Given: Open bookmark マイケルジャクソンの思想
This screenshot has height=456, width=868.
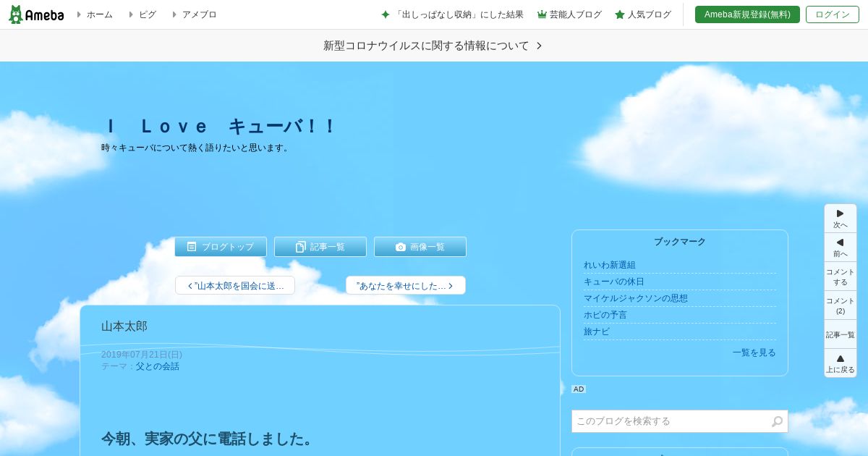Looking at the screenshot, I should pos(636,298).
